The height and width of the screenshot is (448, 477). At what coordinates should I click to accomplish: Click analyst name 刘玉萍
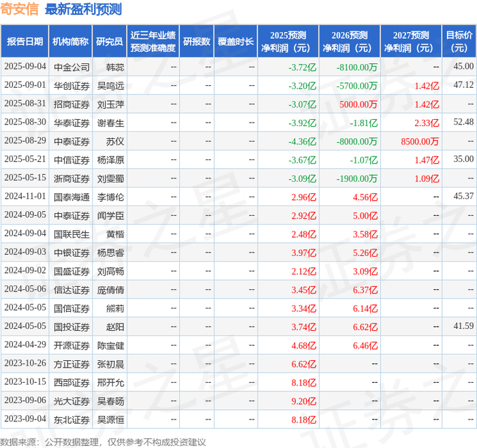[x=110, y=104]
